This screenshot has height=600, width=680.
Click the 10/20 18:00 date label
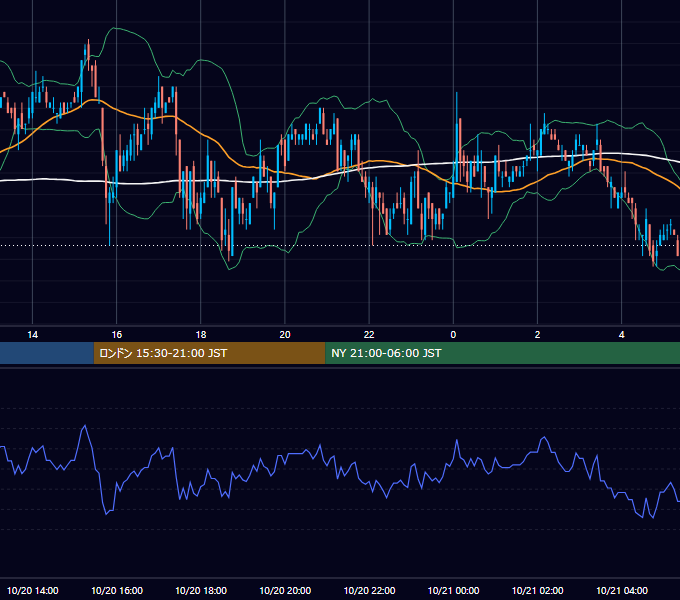pos(201,590)
